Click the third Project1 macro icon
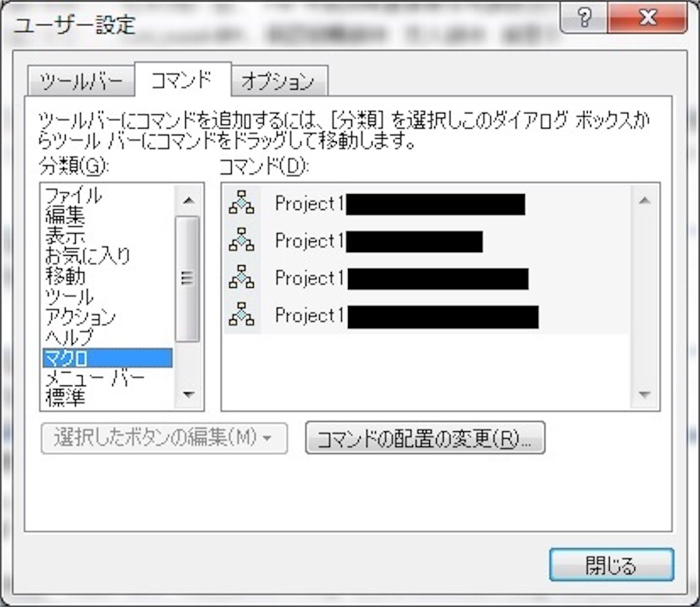 pyautogui.click(x=241, y=277)
